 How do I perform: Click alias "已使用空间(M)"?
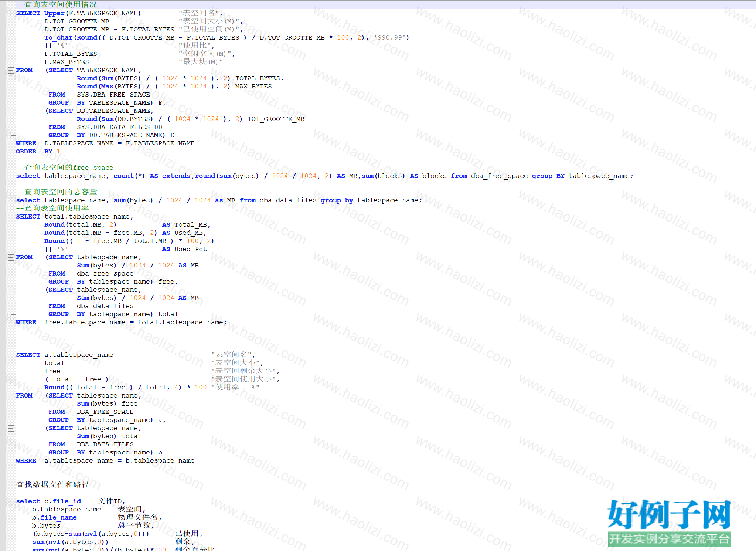pos(209,29)
